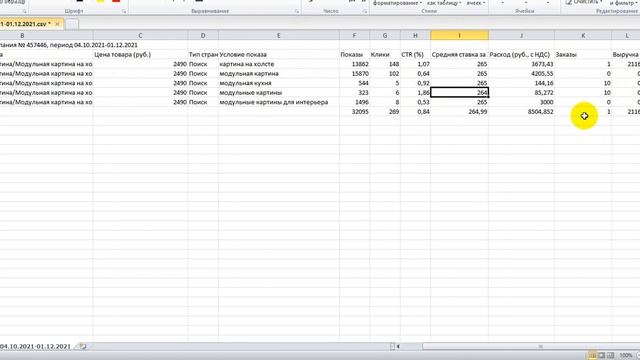Select the 'Средняя ставка за' header cell
640x360 pixels.
(459, 55)
